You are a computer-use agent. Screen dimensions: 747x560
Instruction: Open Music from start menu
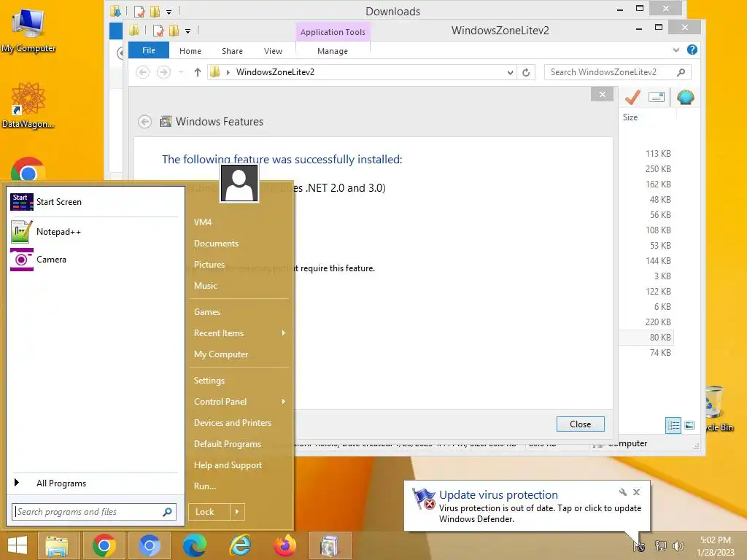[x=205, y=286]
